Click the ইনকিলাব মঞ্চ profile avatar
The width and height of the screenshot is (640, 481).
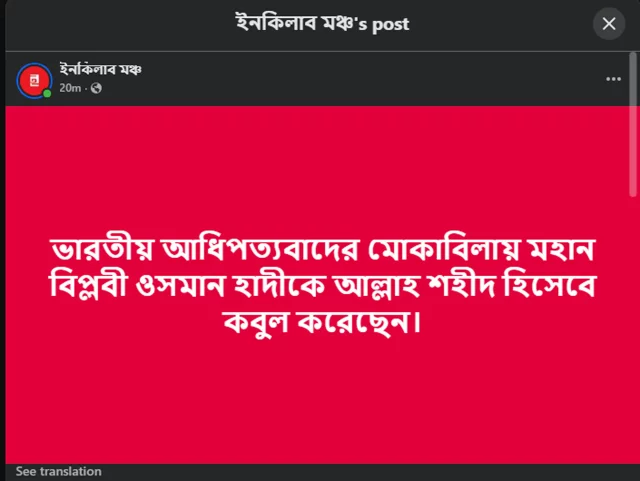[34, 80]
